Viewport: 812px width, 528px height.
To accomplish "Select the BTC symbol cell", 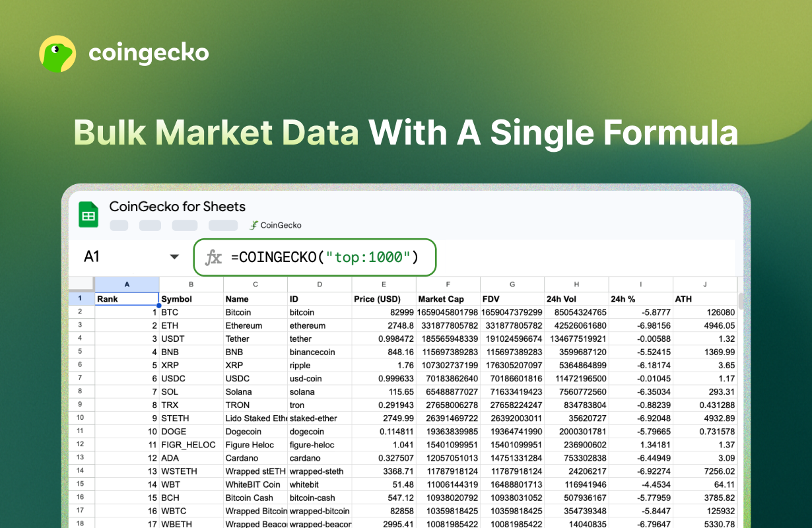I will coord(191,312).
